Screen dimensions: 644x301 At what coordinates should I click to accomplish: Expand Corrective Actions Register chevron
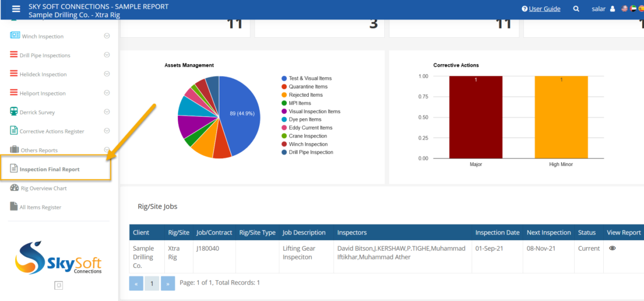[107, 131]
